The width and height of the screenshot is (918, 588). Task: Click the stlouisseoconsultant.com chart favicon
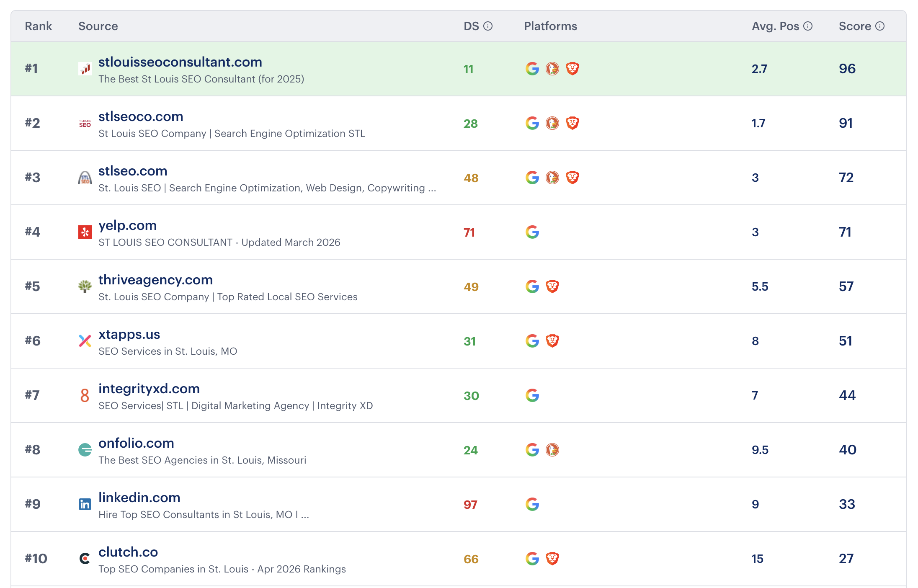click(x=85, y=69)
